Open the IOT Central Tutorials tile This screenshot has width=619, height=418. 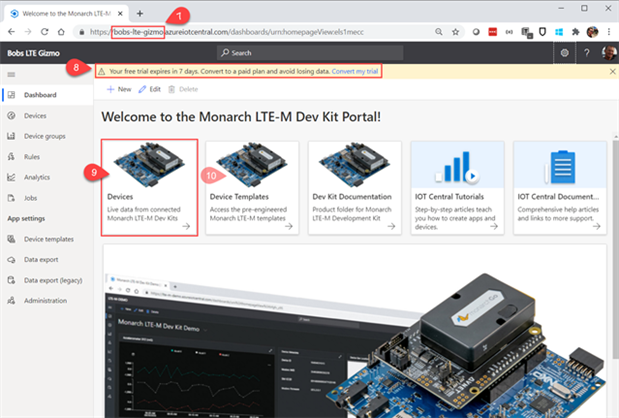click(x=458, y=188)
